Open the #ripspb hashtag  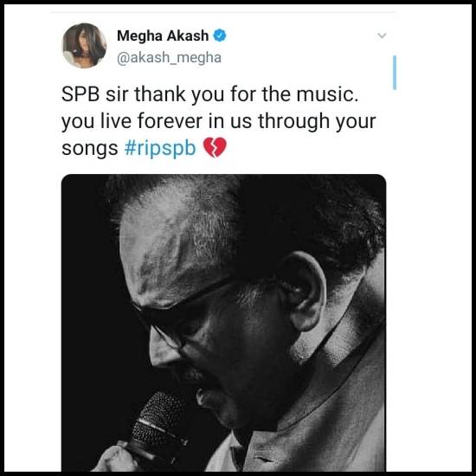(160, 148)
